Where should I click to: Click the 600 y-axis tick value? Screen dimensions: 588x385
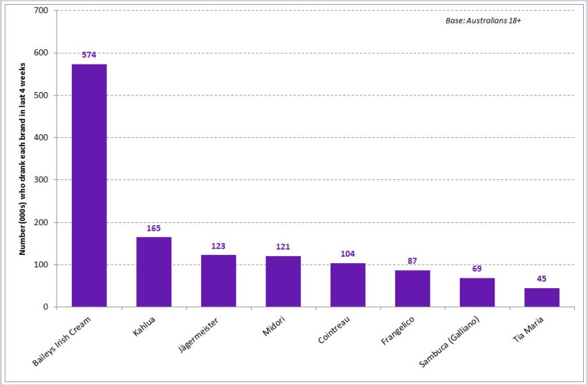tap(42, 53)
